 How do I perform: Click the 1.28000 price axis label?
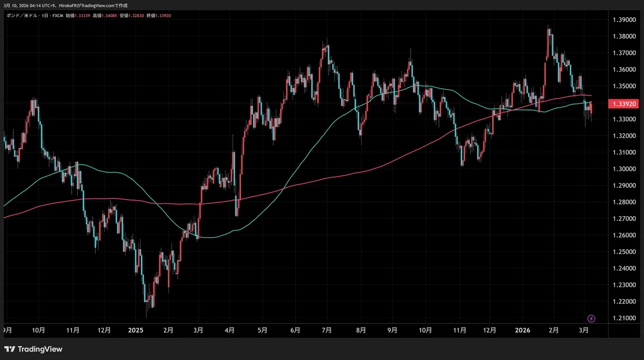coord(623,202)
